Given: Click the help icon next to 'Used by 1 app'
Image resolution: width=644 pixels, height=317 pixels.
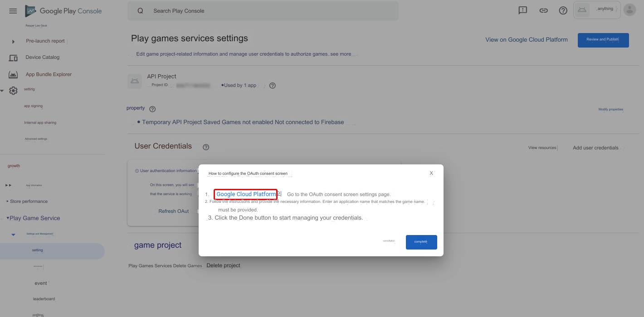Looking at the screenshot, I should 273,86.
